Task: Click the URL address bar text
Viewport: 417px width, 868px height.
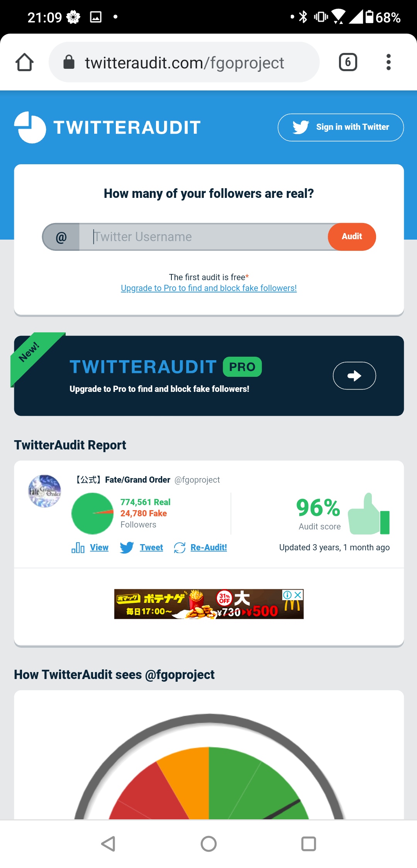Action: tap(185, 63)
